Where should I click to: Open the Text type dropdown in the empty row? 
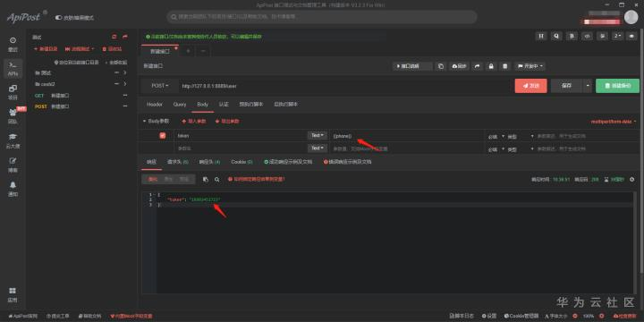317,148
